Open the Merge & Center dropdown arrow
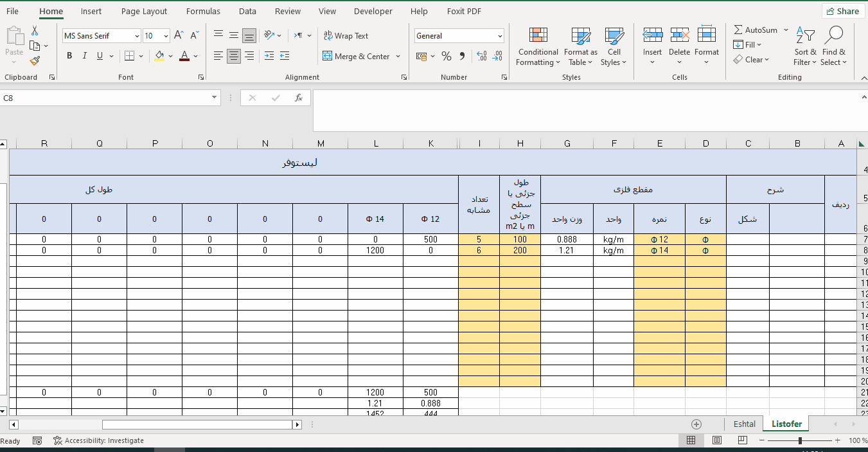This screenshot has width=868, height=452. click(398, 57)
